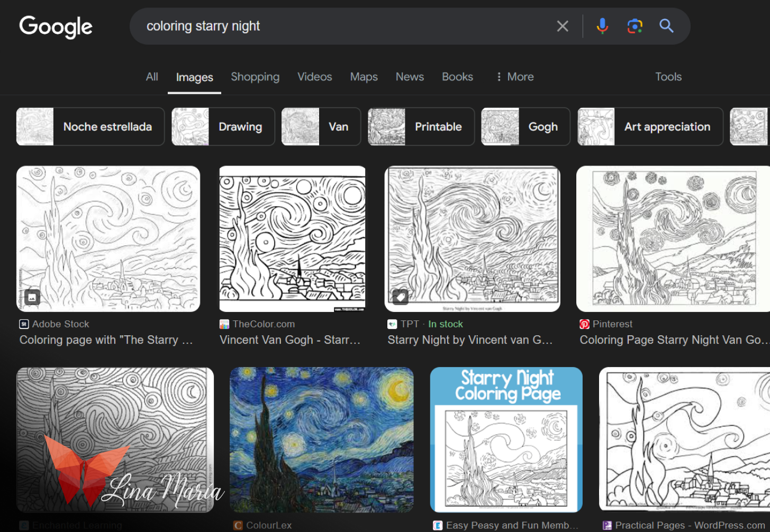Click the Adobe Stock source name
This screenshot has width=770, height=532.
pos(61,324)
